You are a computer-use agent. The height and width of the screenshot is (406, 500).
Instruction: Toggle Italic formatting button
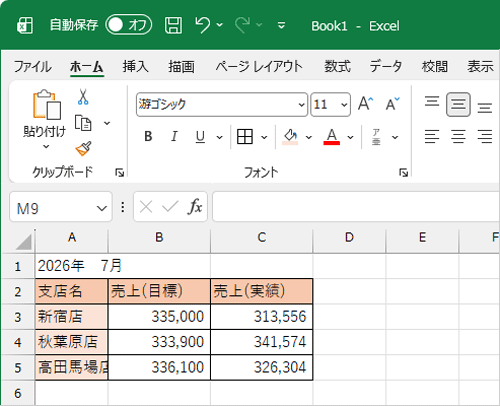[x=174, y=136]
